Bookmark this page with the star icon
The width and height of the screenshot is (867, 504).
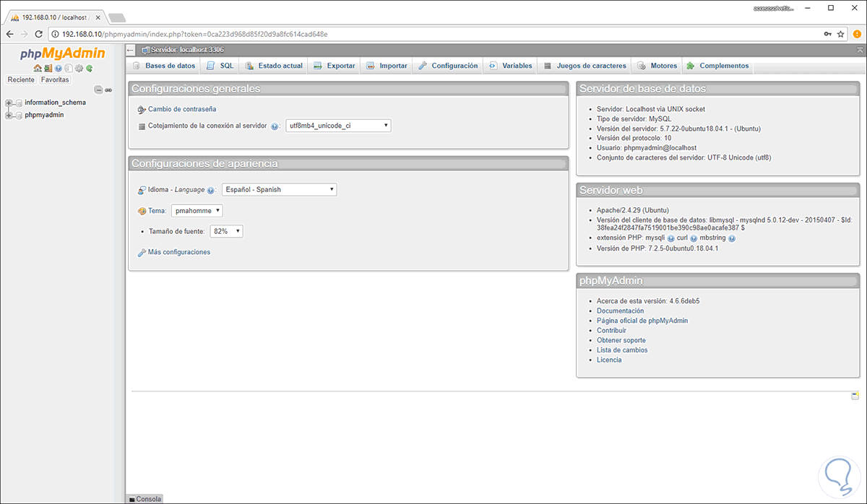tap(841, 34)
